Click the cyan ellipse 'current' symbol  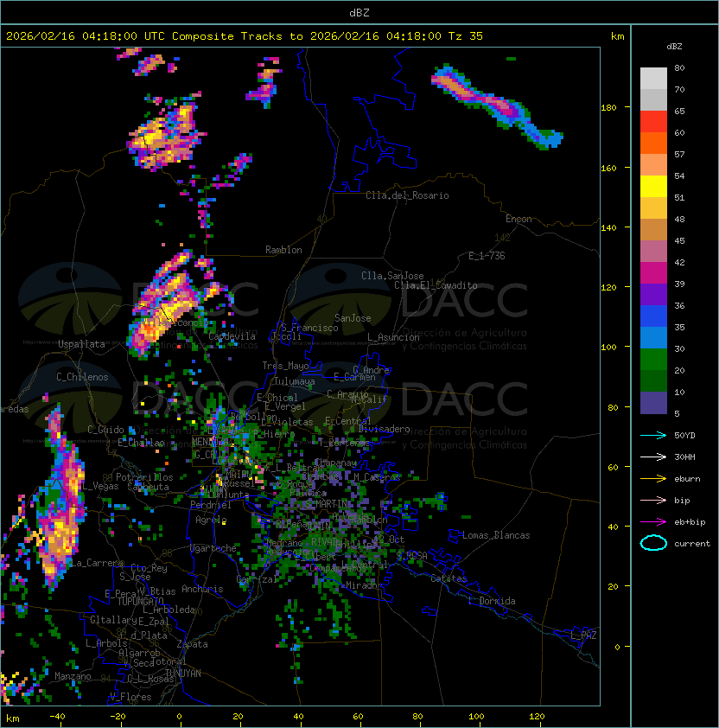click(x=653, y=543)
